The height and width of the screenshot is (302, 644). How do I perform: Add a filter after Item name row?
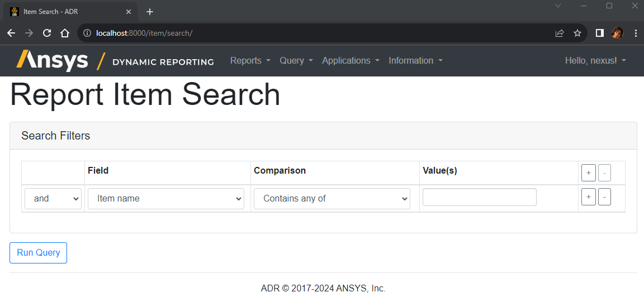point(589,197)
